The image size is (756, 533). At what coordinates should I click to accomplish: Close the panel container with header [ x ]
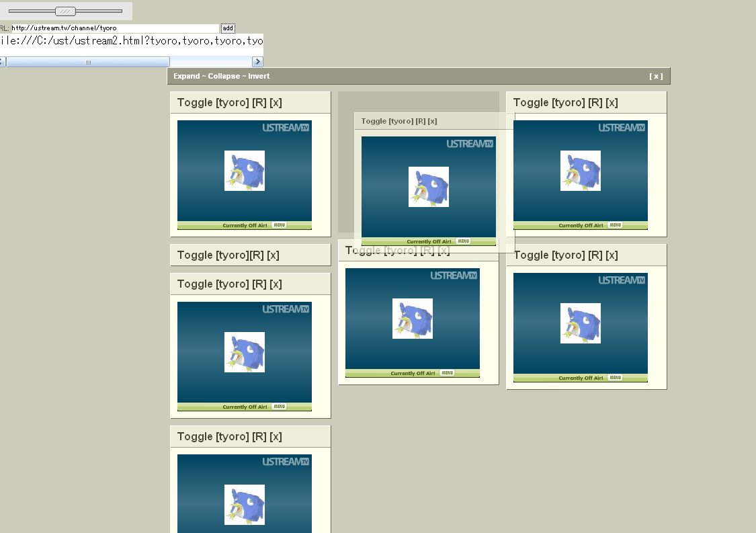click(x=656, y=77)
